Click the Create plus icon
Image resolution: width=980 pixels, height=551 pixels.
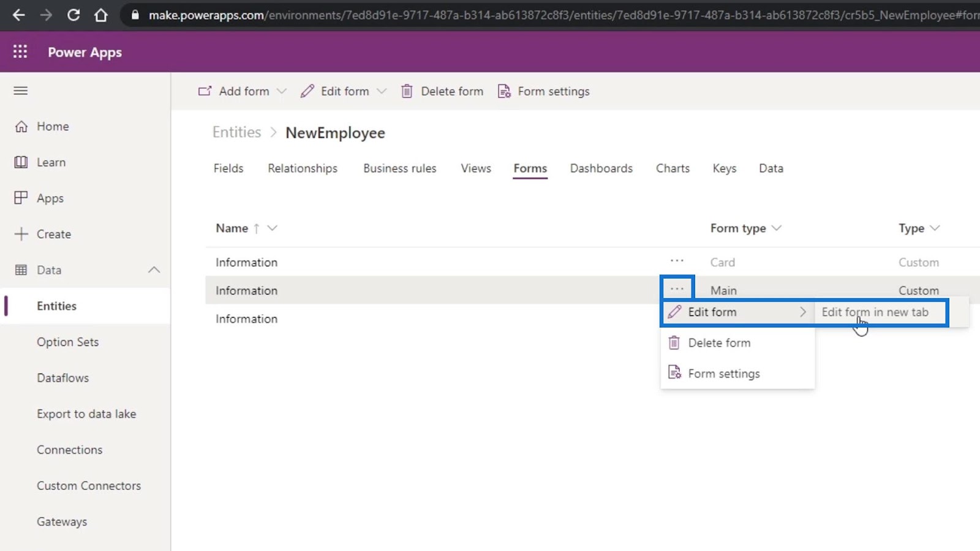(21, 234)
